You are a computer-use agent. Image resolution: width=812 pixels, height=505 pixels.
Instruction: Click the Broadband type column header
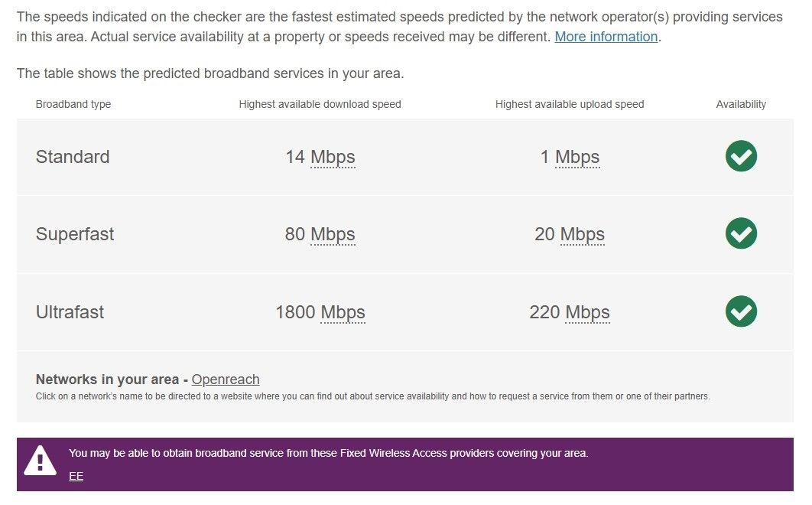pos(73,104)
